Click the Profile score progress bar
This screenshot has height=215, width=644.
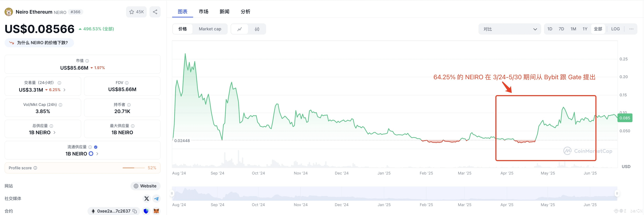pos(134,168)
